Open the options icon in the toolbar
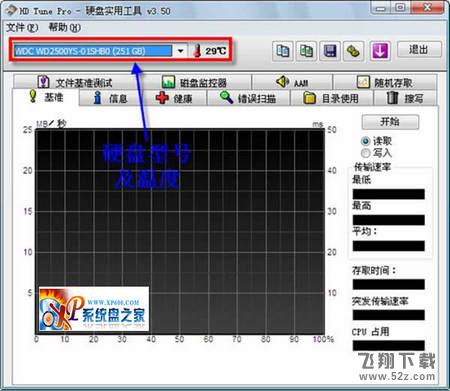450x391 pixels. click(353, 51)
